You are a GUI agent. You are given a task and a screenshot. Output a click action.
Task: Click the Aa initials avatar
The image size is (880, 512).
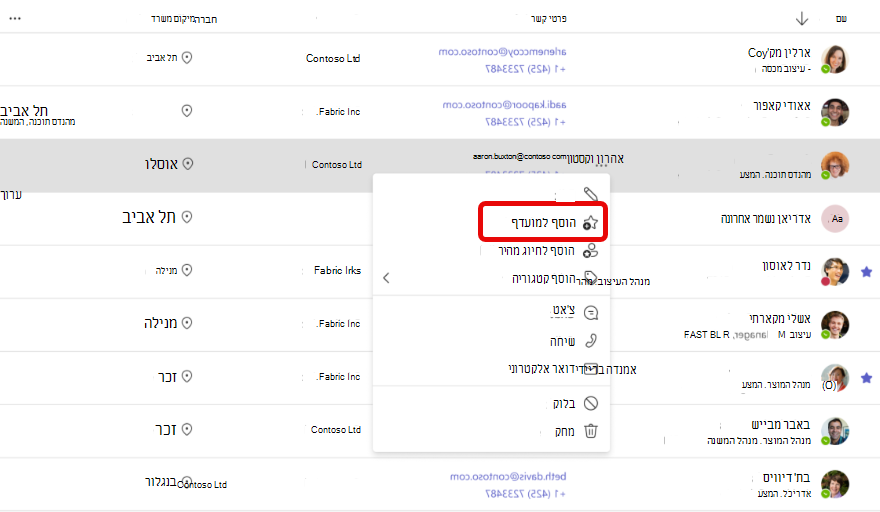click(x=835, y=218)
